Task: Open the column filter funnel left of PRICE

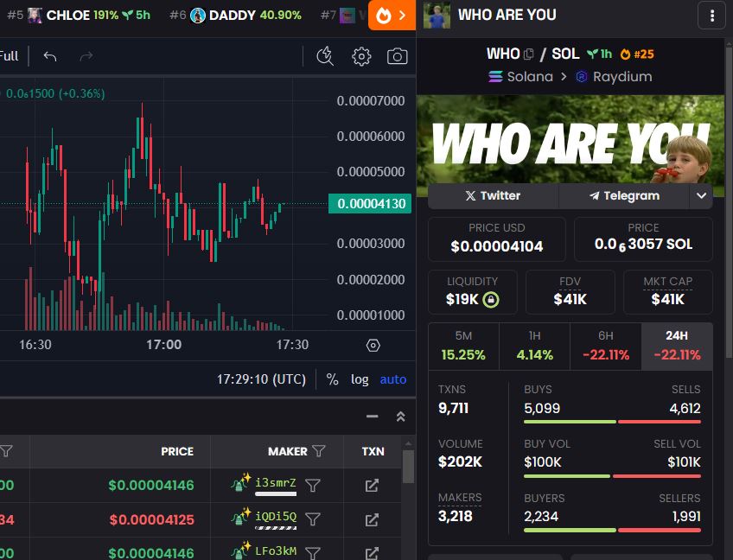Action: [x=7, y=451]
